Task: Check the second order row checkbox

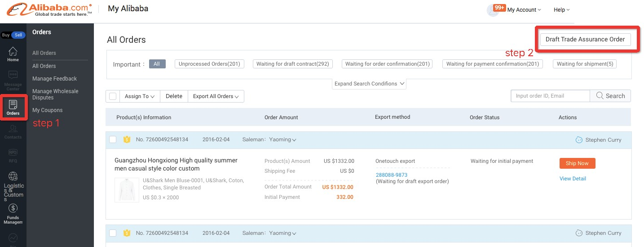Action: point(113,233)
